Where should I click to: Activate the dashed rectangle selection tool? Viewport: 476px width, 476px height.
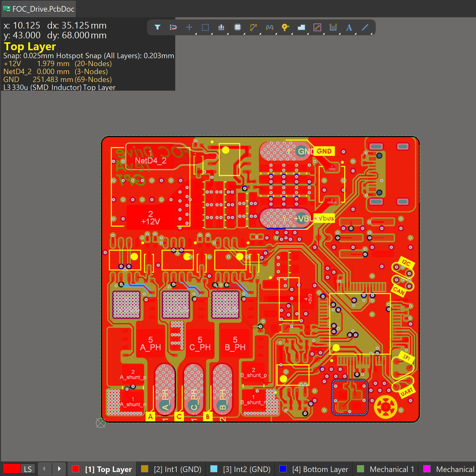click(205, 27)
